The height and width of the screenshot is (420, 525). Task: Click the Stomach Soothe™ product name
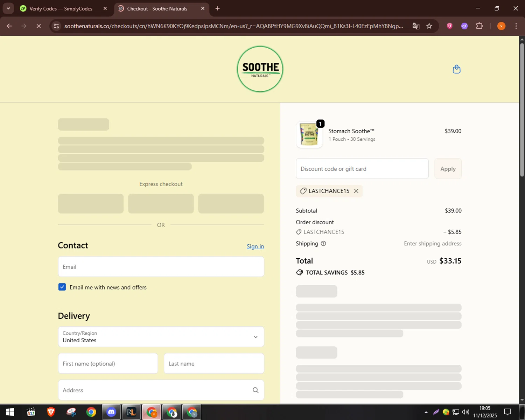(351, 131)
